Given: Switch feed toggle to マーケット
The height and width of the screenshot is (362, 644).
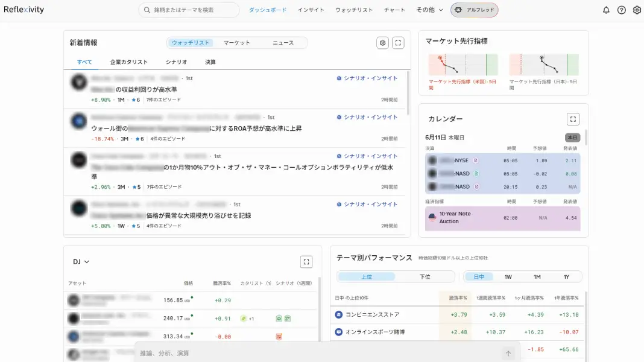Looking at the screenshot, I should 236,43.
